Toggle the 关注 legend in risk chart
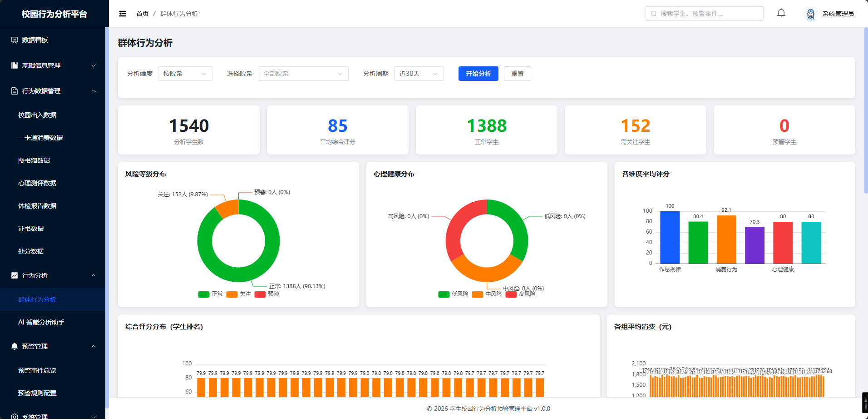This screenshot has width=868, height=419. tap(239, 294)
